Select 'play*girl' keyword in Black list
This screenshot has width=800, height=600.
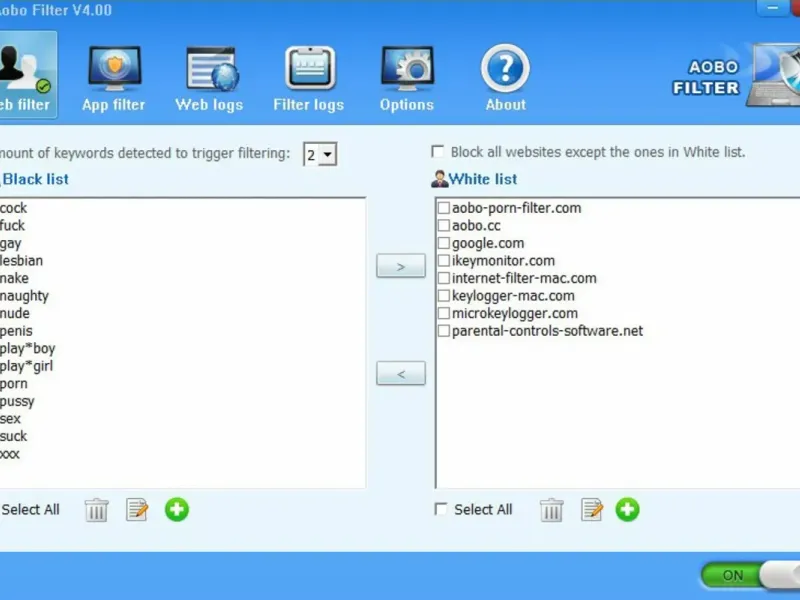pos(27,366)
